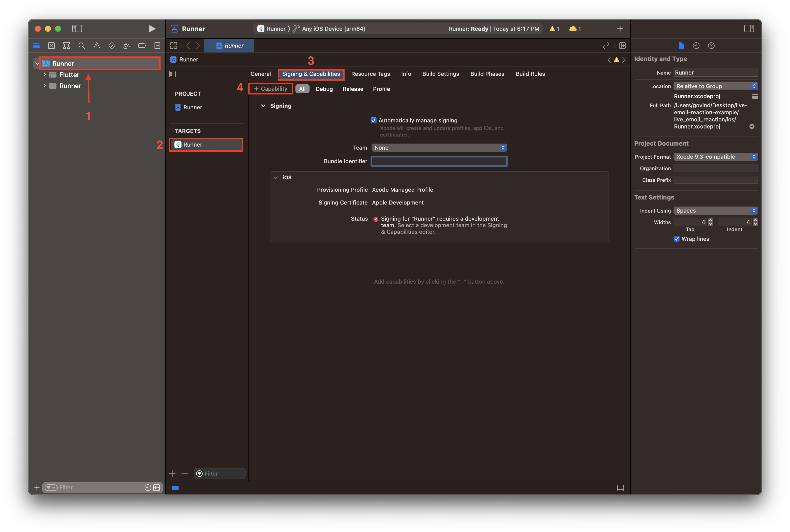Disable the Wrap lines option

[676, 239]
